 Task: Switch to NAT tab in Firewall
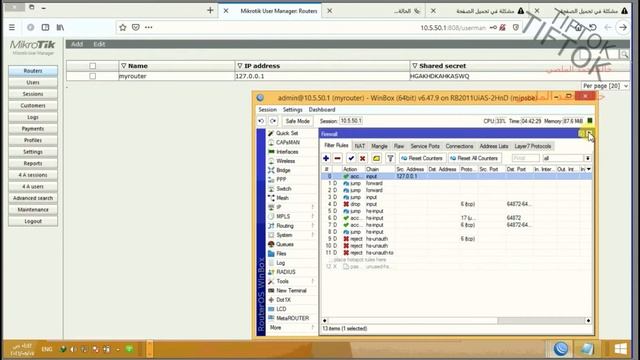tap(360, 146)
